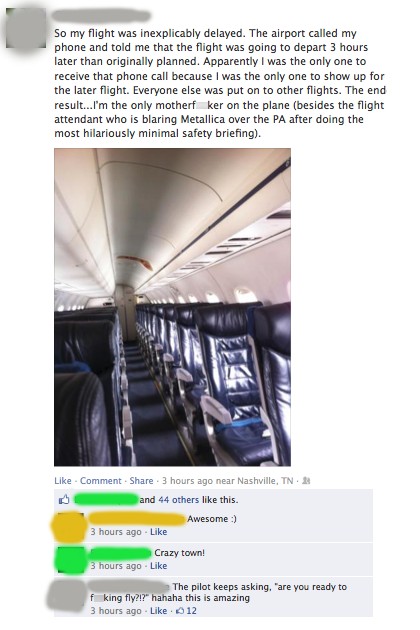This screenshot has width=420, height=630.
Task: Like the 'Awesome :)' comment
Action: 158,532
